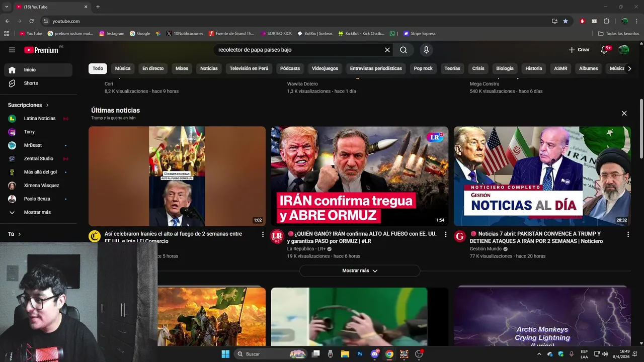Open the Arctic Monkeys Crying Lightning thumbnail

[542, 317]
